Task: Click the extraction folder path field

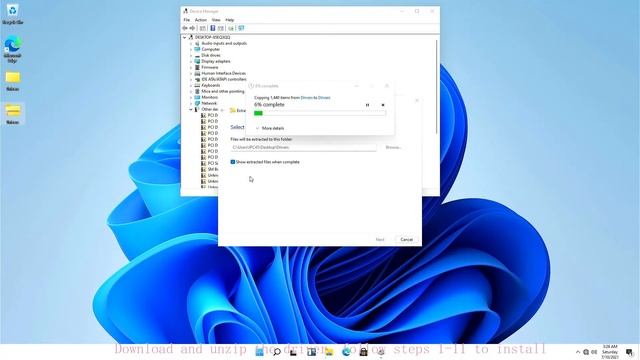Action: click(x=303, y=147)
